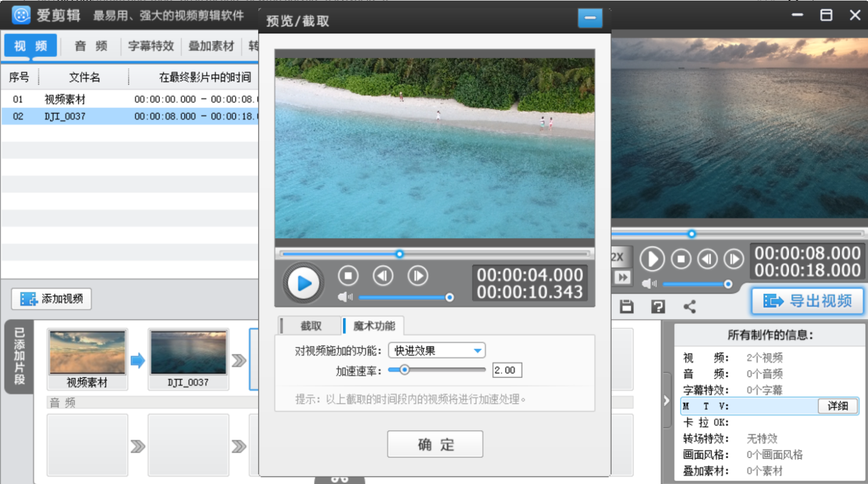The width and height of the screenshot is (868, 484).
Task: Minimize the 预览/截取 dialog
Action: (x=590, y=18)
